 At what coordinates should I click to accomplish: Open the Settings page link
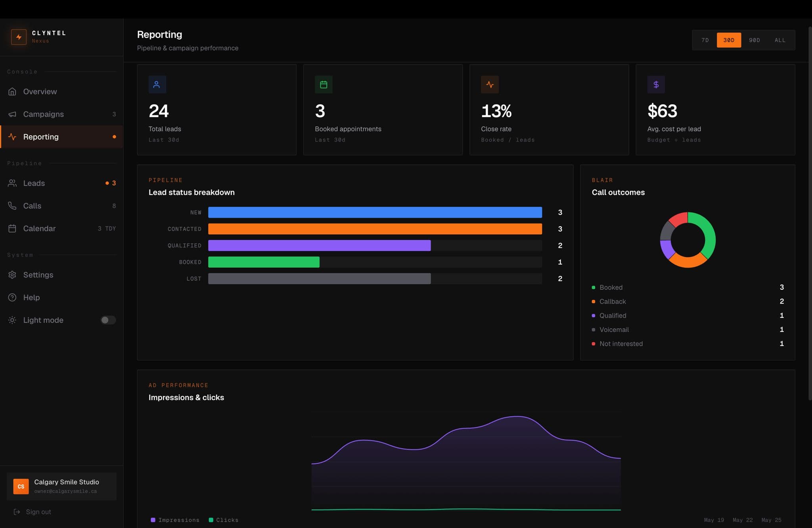[61, 275]
